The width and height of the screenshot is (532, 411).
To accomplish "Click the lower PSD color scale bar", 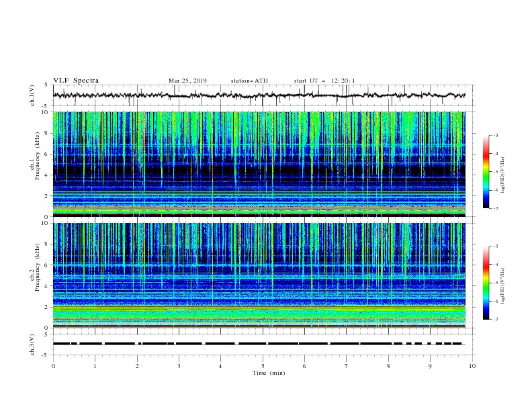I will [486, 283].
